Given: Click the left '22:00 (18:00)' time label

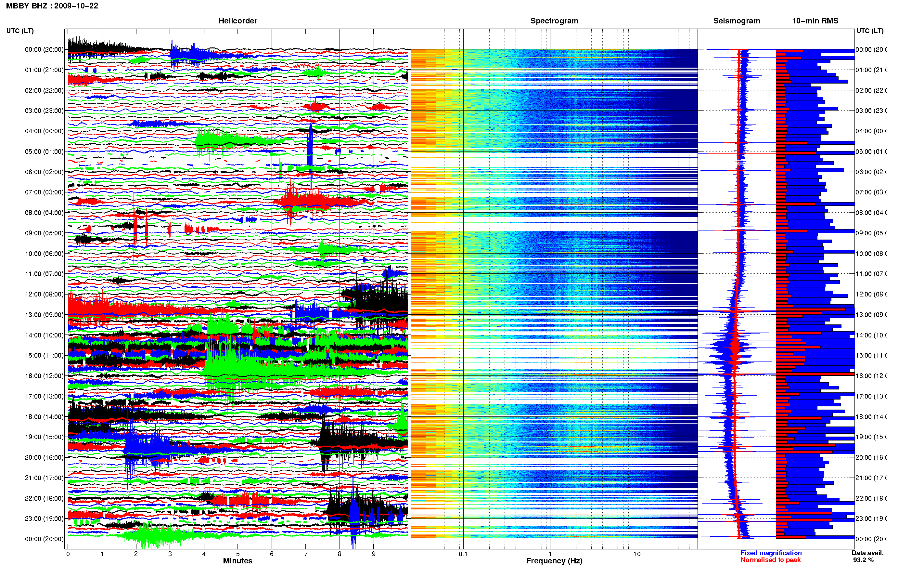Looking at the screenshot, I should tap(44, 498).
